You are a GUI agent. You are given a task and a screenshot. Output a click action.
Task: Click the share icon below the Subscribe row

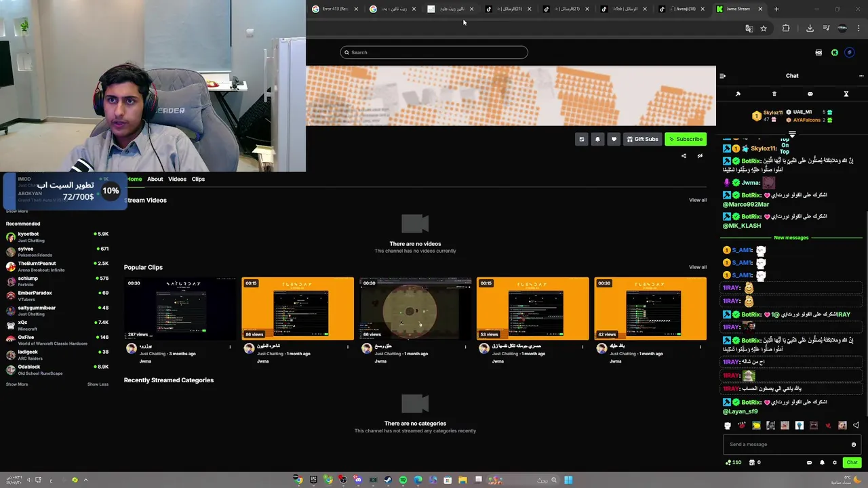click(x=684, y=156)
